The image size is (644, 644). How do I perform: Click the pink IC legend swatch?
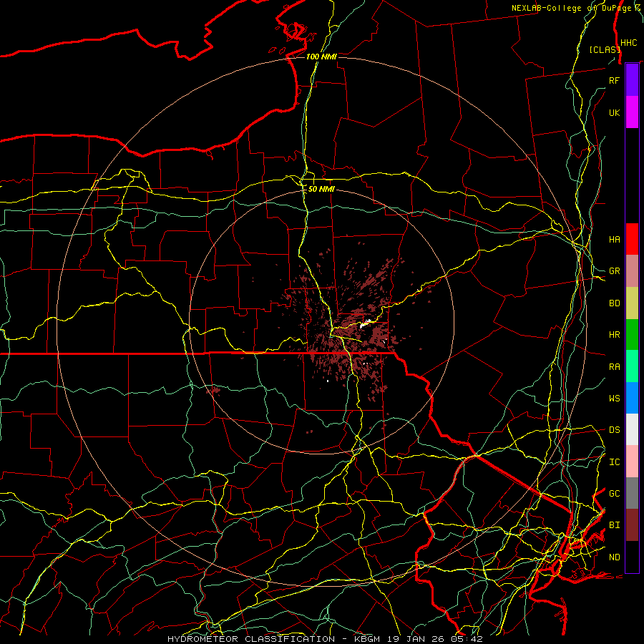(632, 462)
